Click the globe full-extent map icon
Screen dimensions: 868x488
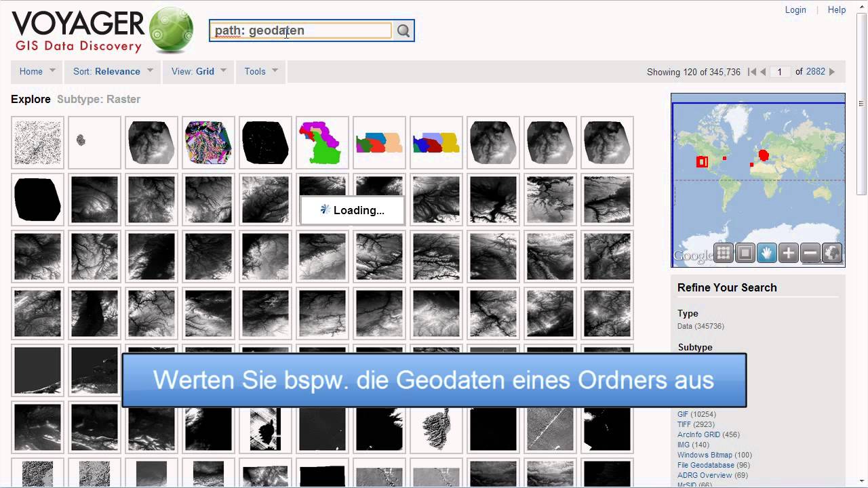(x=832, y=253)
